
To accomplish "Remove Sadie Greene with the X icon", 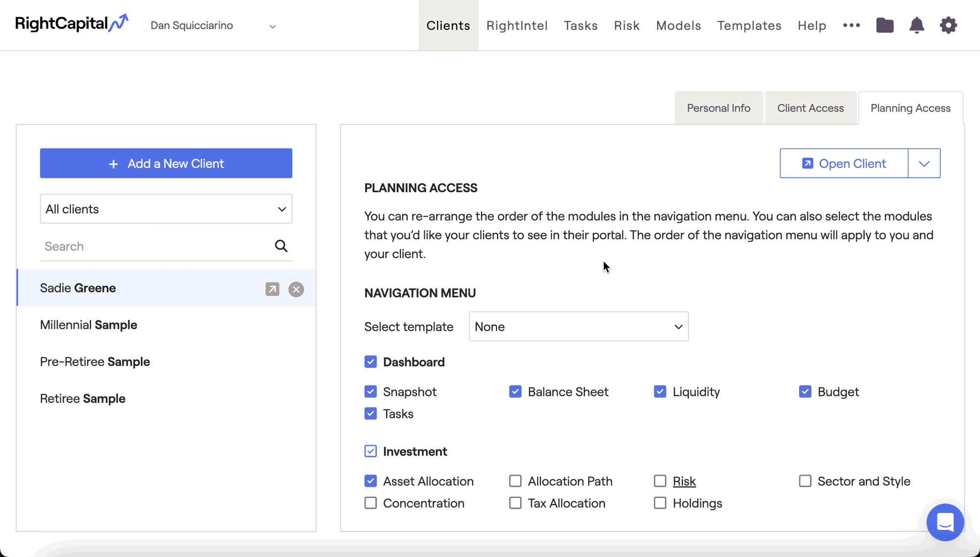I will [x=296, y=289].
